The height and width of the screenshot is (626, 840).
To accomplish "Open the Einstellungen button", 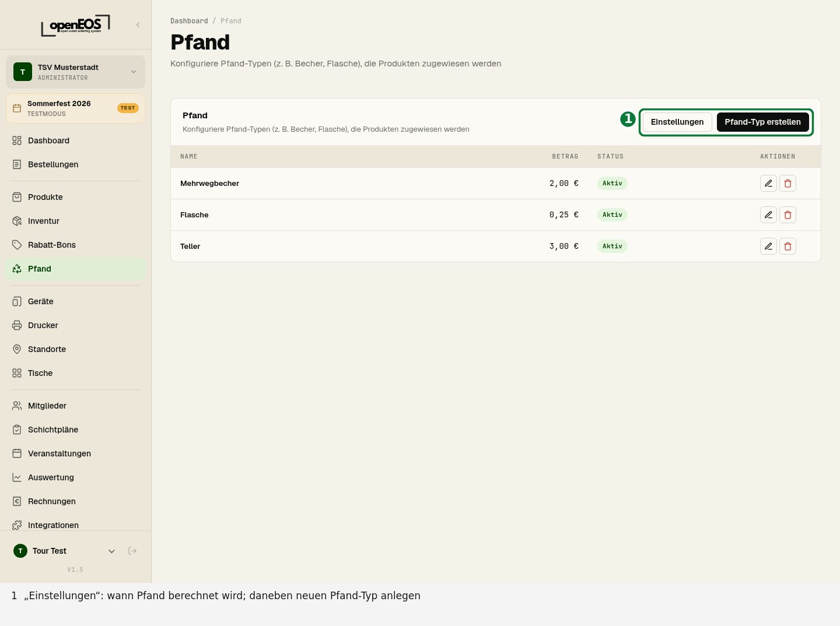I will (677, 122).
